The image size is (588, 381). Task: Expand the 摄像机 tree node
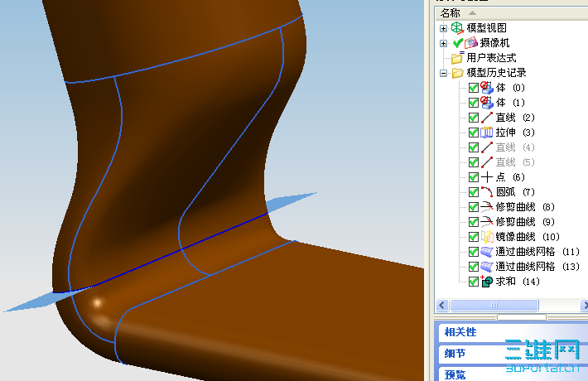click(x=443, y=43)
